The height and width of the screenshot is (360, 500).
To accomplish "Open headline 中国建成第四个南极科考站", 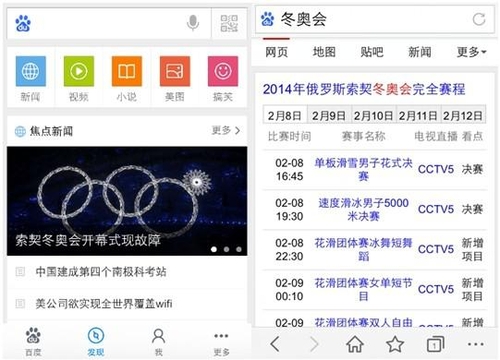I will click(101, 272).
